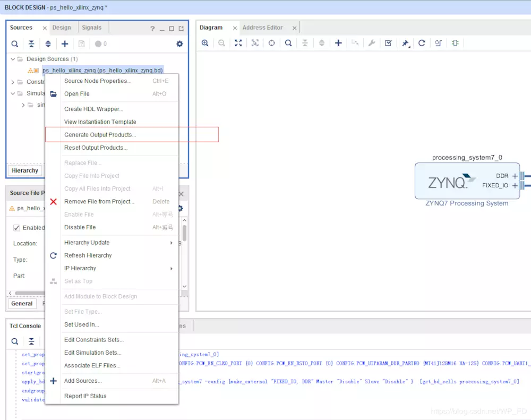Float the Sources panel with pop-out icon

(181, 29)
